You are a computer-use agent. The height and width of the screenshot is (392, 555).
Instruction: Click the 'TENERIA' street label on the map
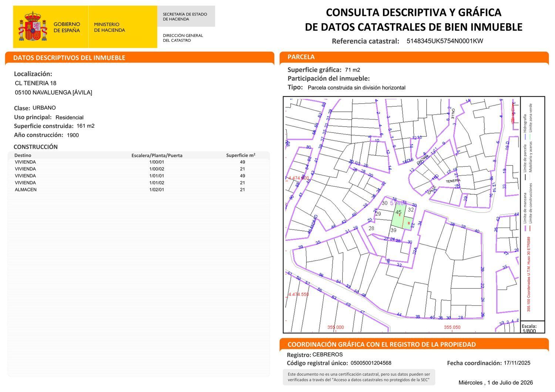453,181
